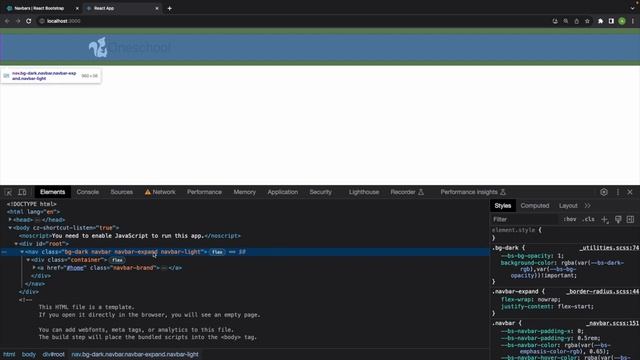640x360 pixels.
Task: Click the styles Filter input field
Action: pos(524,220)
